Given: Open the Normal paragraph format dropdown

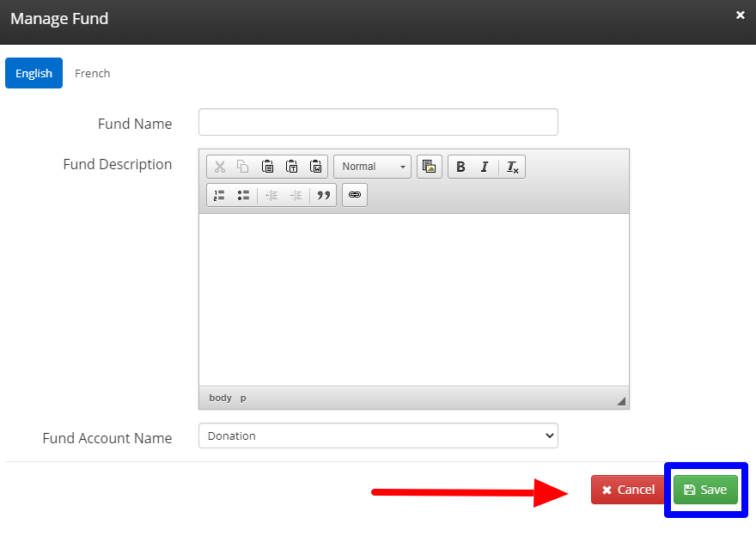Looking at the screenshot, I should point(372,167).
